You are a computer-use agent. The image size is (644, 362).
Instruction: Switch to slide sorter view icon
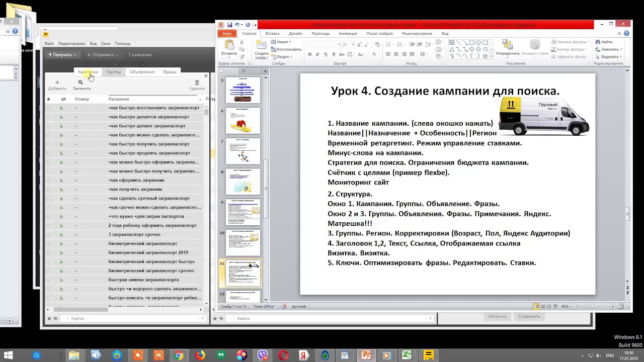(542, 306)
